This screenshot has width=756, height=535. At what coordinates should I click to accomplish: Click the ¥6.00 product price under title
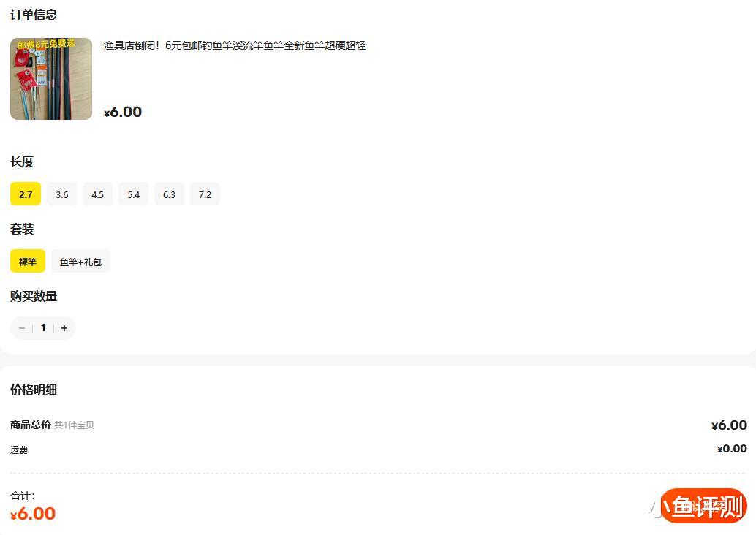(x=123, y=112)
